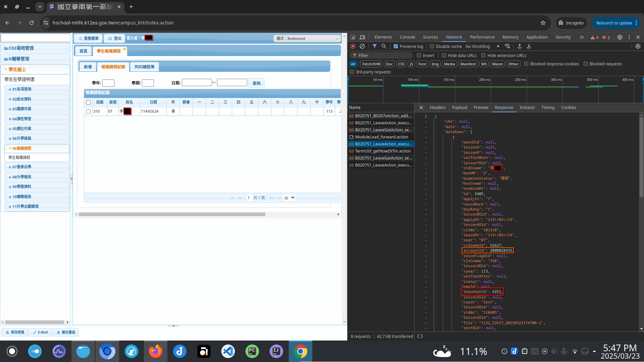Clear the network log
644x362 pixels.
(x=362, y=46)
